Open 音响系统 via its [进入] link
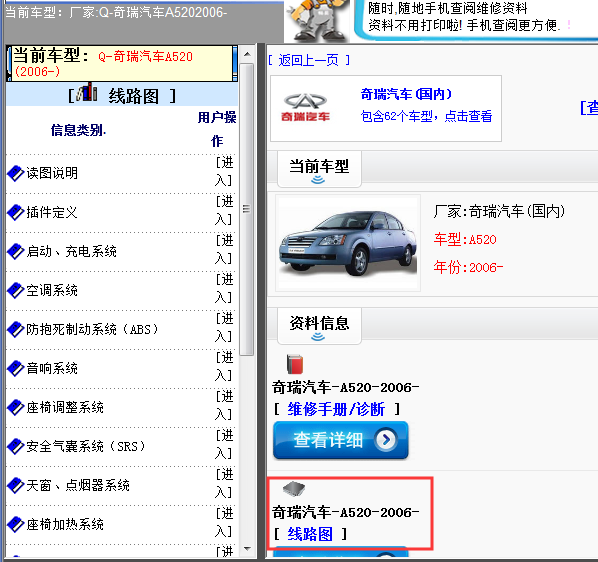 pyautogui.click(x=224, y=367)
